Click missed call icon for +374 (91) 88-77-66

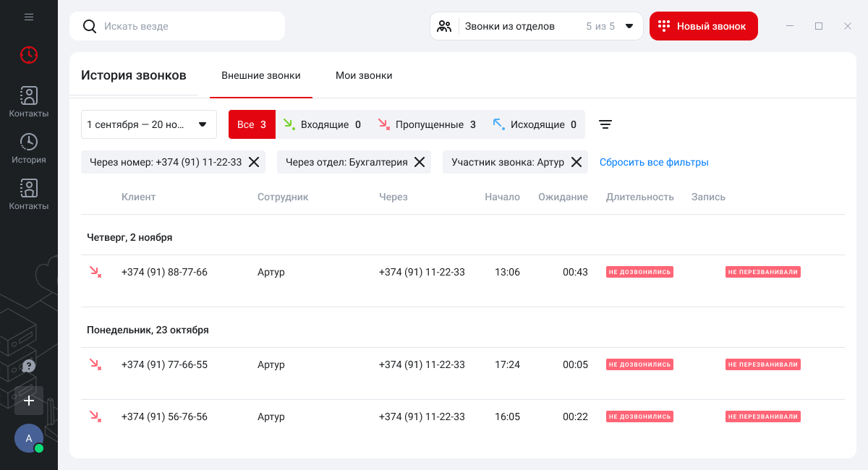point(95,272)
